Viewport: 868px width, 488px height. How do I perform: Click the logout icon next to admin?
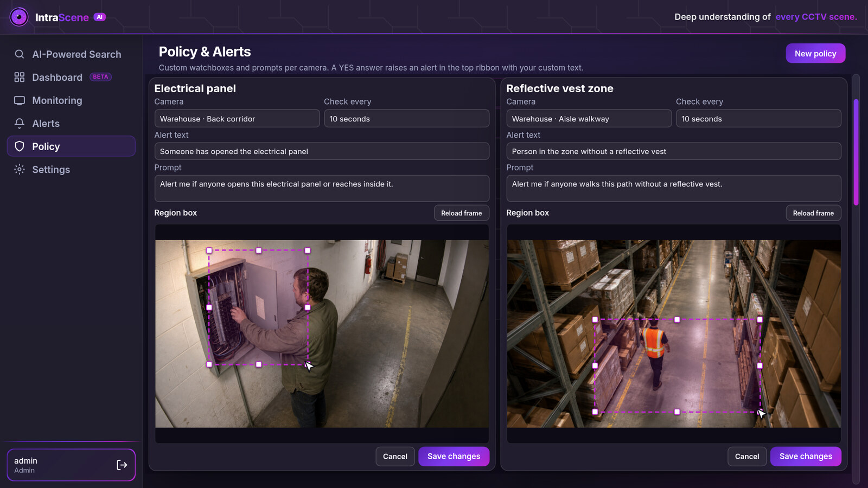[122, 465]
